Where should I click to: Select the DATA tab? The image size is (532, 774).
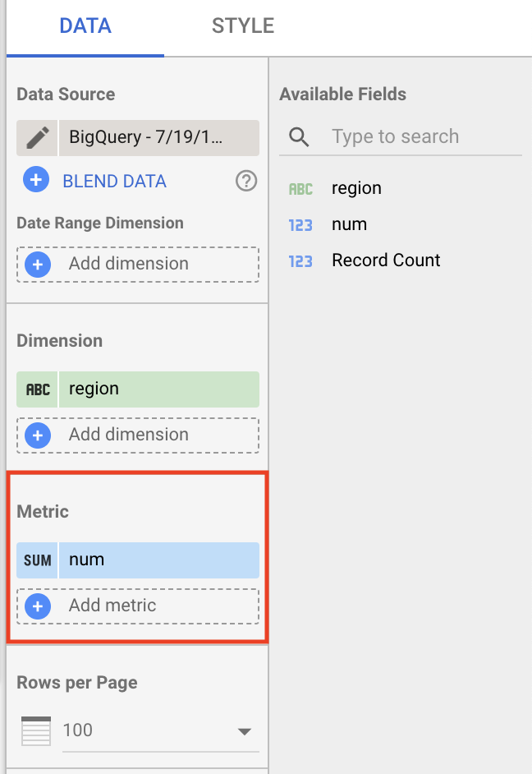85,26
